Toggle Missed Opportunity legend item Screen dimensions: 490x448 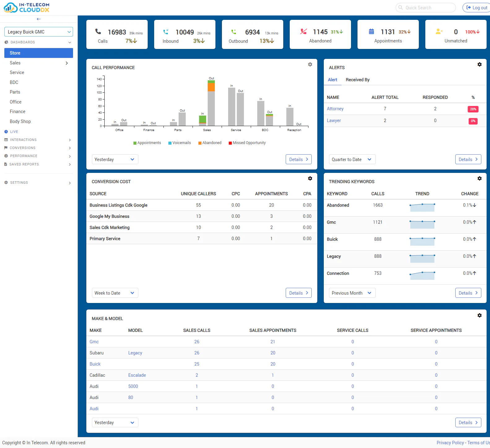[x=247, y=143]
